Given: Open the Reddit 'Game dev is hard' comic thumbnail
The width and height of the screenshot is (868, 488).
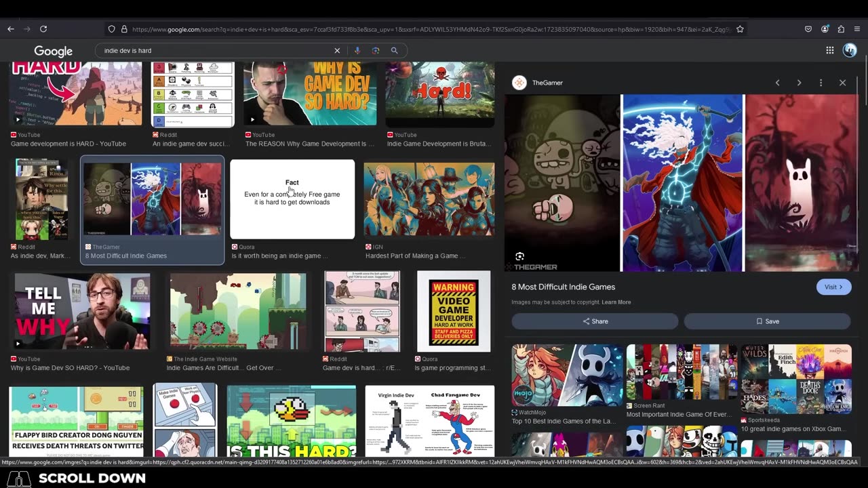Looking at the screenshot, I should (x=362, y=312).
